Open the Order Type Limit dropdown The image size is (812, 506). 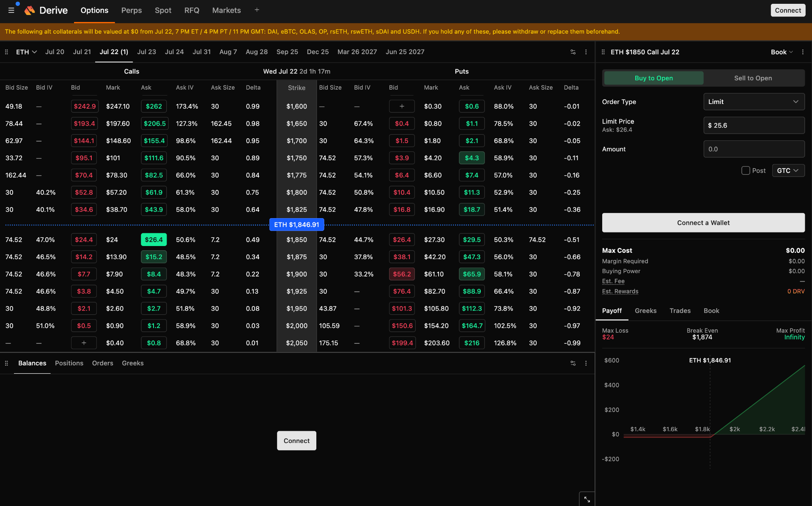[x=754, y=102]
